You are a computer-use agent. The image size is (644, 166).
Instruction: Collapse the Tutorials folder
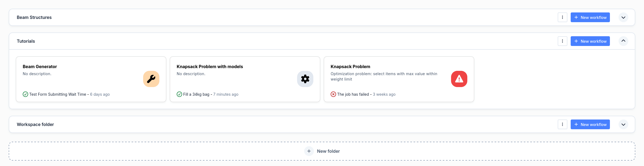[x=623, y=41]
